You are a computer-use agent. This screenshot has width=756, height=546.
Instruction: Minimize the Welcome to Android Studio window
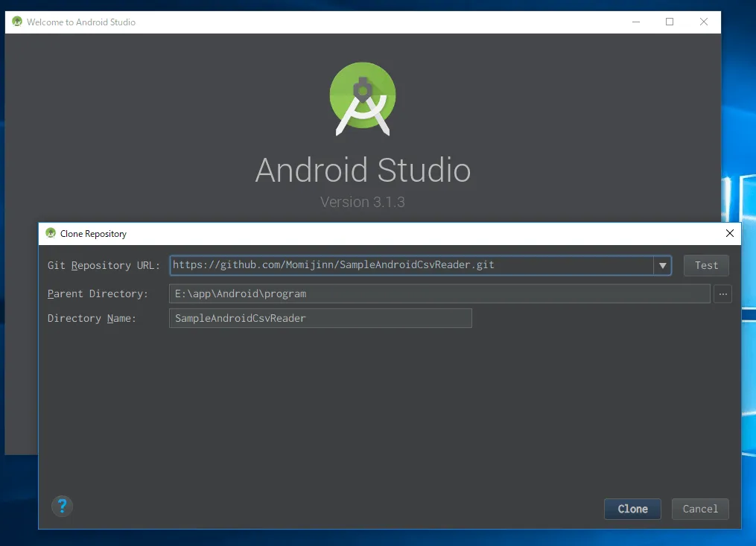click(x=635, y=22)
